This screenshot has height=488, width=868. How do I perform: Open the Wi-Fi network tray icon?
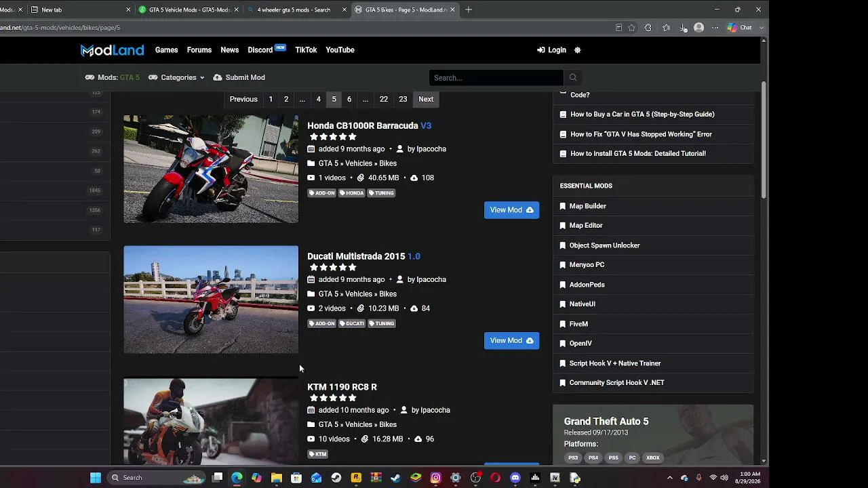pyautogui.click(x=713, y=478)
